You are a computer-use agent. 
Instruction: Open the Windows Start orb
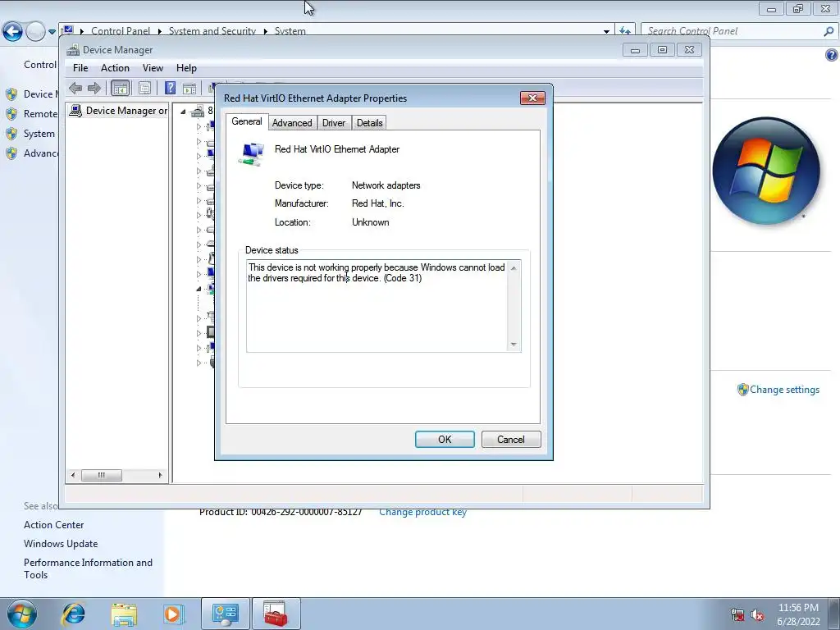22,614
